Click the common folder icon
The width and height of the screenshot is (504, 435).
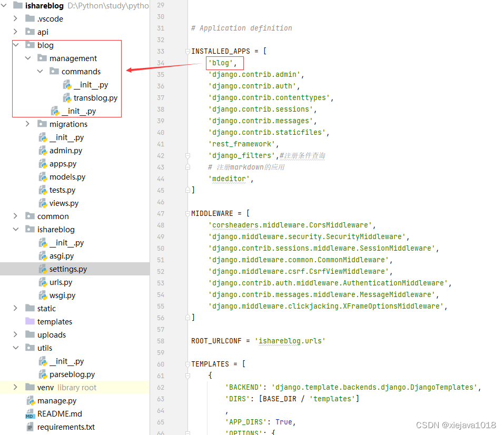click(30, 216)
